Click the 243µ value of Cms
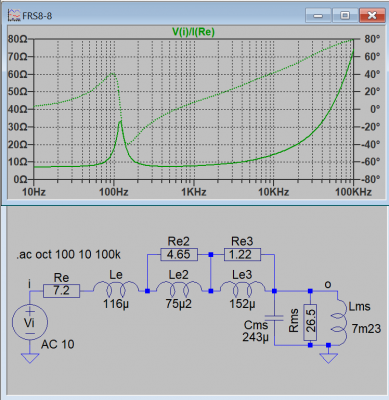This screenshot has width=389, height=400. point(255,337)
